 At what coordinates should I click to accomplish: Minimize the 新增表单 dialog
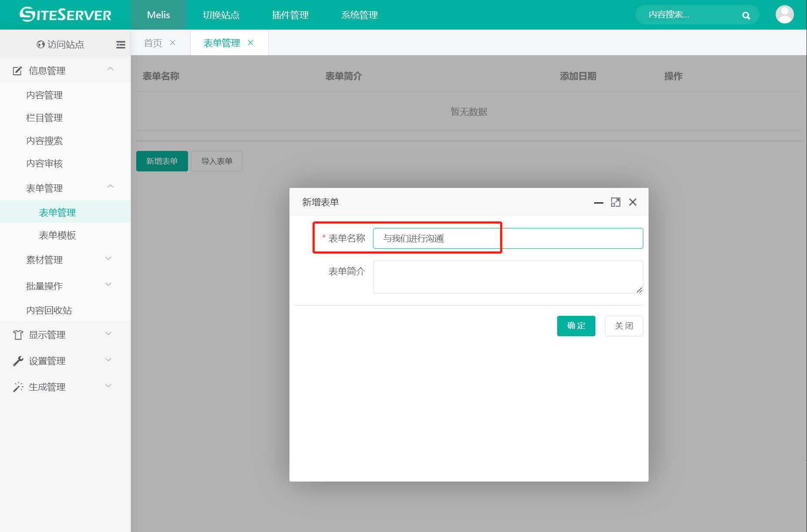(x=599, y=202)
